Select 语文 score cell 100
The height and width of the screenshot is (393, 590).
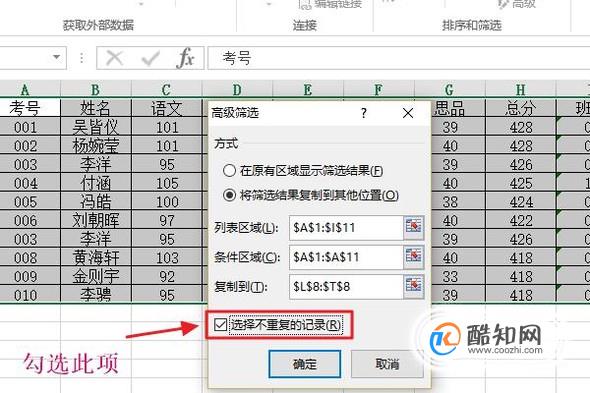pos(167,202)
